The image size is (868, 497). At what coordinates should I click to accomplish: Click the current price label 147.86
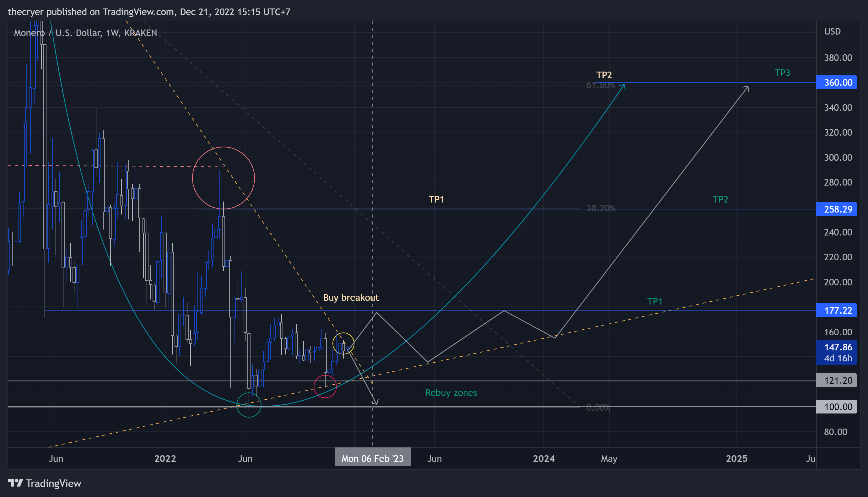pyautogui.click(x=838, y=347)
